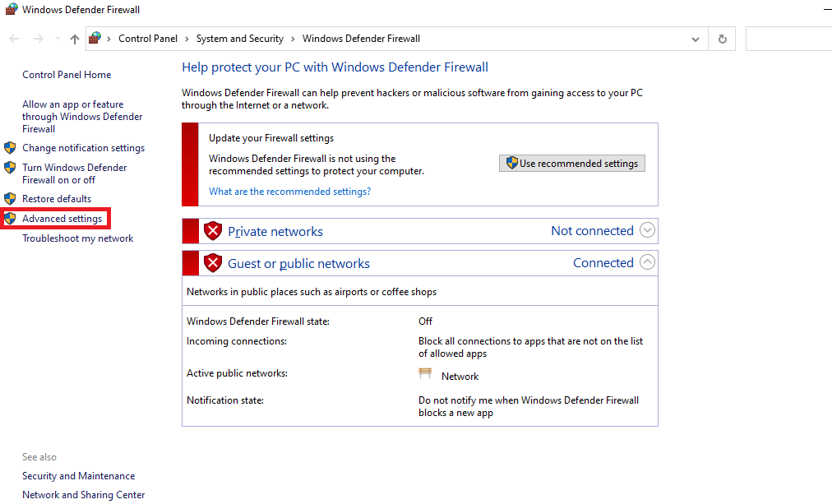The image size is (832, 504).
Task: Click the Windows Defender Firewall title bar icon
Action: pyautogui.click(x=12, y=9)
